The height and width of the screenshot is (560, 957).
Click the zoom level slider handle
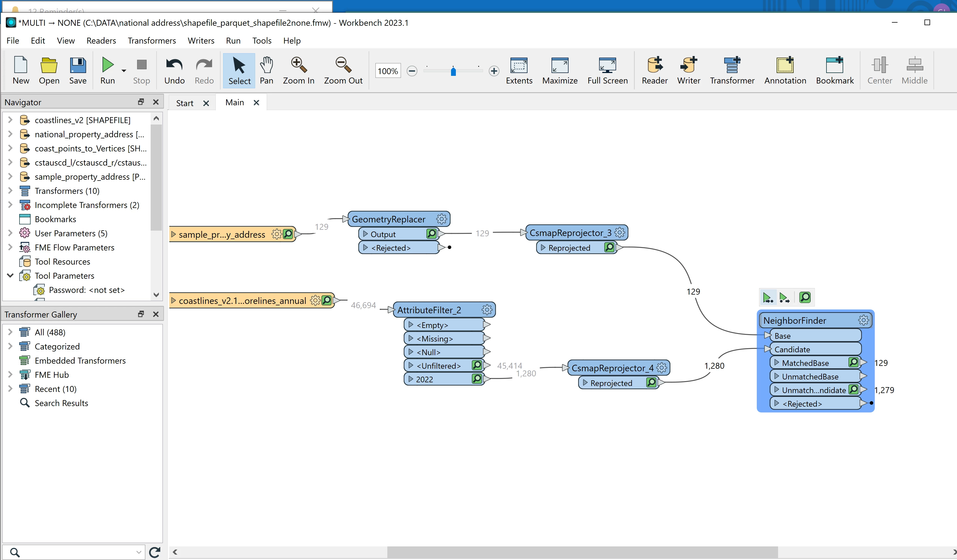pyautogui.click(x=453, y=71)
